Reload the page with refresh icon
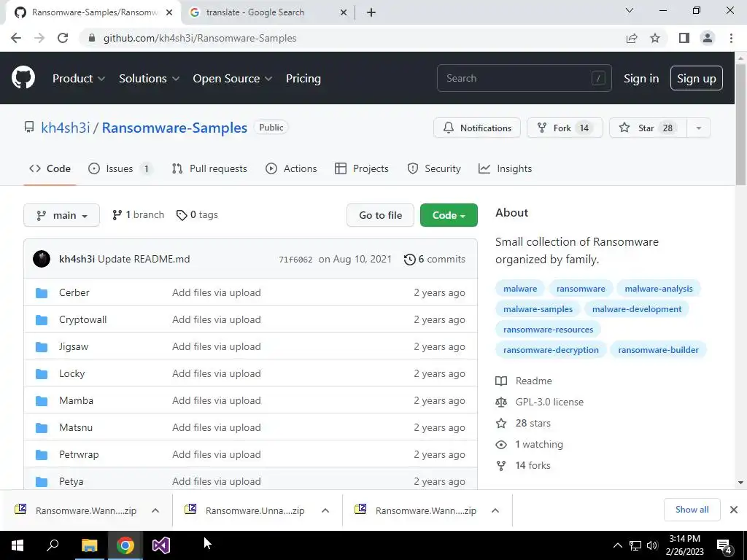747x560 pixels. [x=63, y=38]
